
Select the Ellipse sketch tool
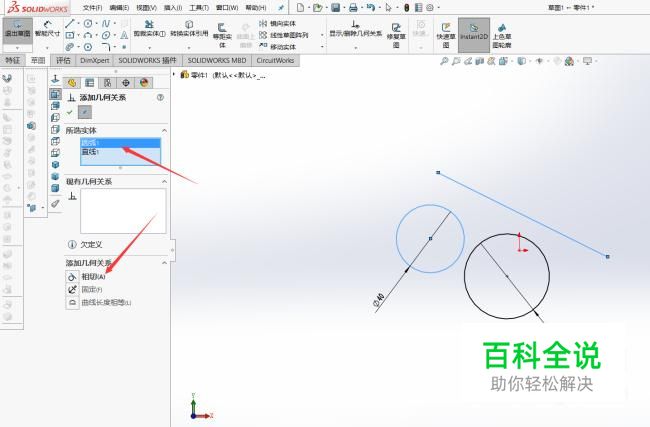(106, 35)
